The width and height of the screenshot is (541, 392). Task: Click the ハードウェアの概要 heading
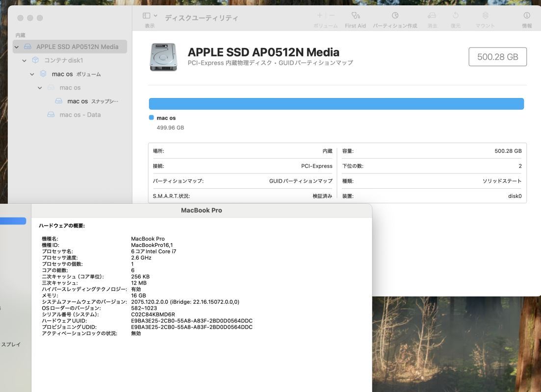pos(62,226)
